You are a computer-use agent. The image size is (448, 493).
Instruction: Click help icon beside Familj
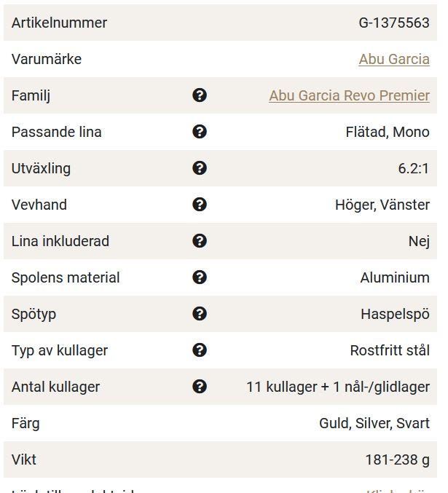click(200, 95)
